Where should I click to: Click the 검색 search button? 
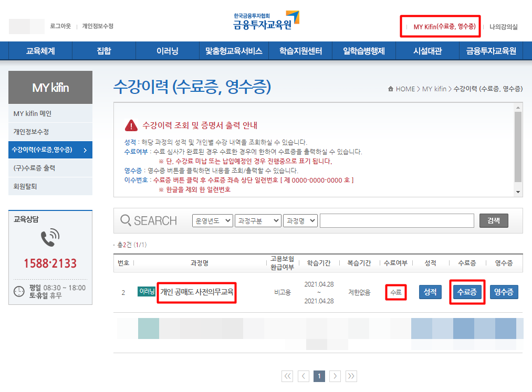point(493,220)
